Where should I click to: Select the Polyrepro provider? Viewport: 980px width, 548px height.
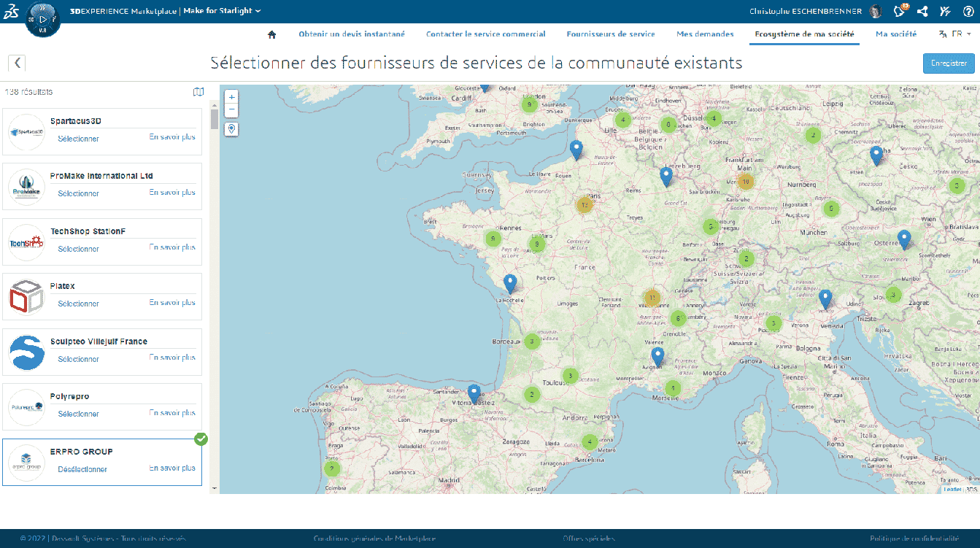(x=78, y=414)
